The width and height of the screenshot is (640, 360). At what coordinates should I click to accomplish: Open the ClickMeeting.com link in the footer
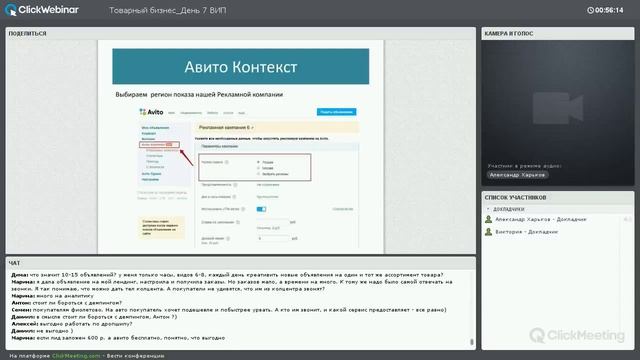[x=76, y=356]
